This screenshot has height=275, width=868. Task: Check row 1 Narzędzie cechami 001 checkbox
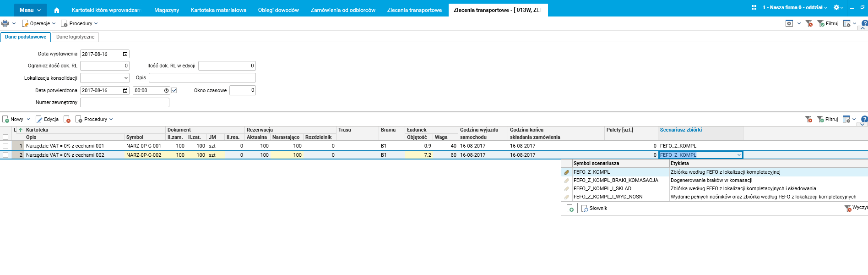point(5,146)
